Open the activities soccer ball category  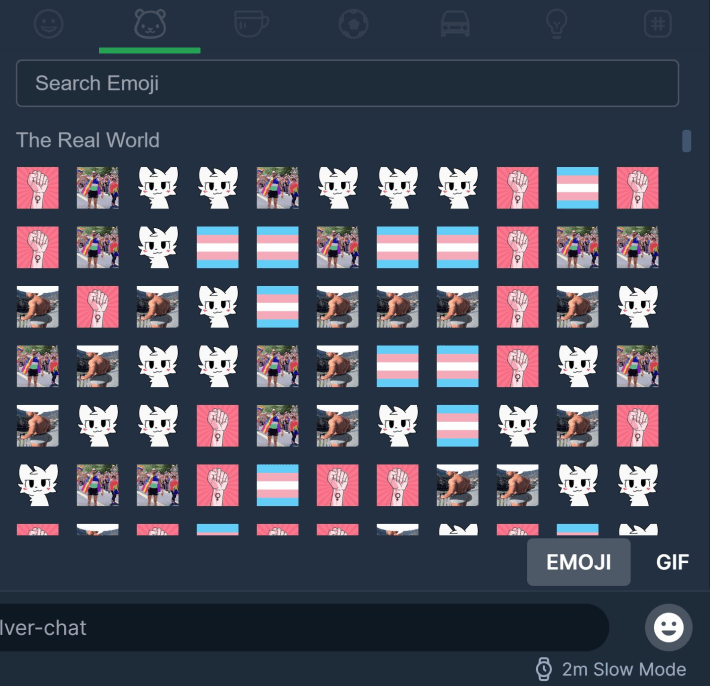(353, 24)
